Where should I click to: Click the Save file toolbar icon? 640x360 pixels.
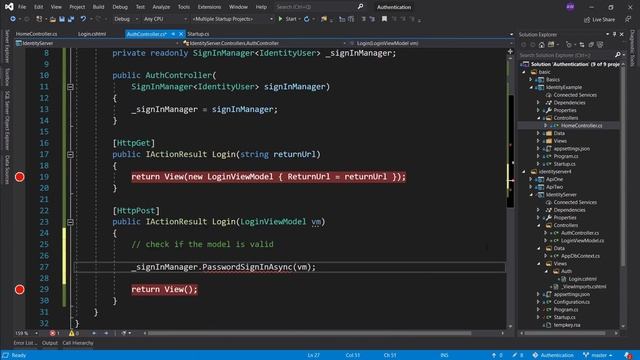click(x=62, y=19)
